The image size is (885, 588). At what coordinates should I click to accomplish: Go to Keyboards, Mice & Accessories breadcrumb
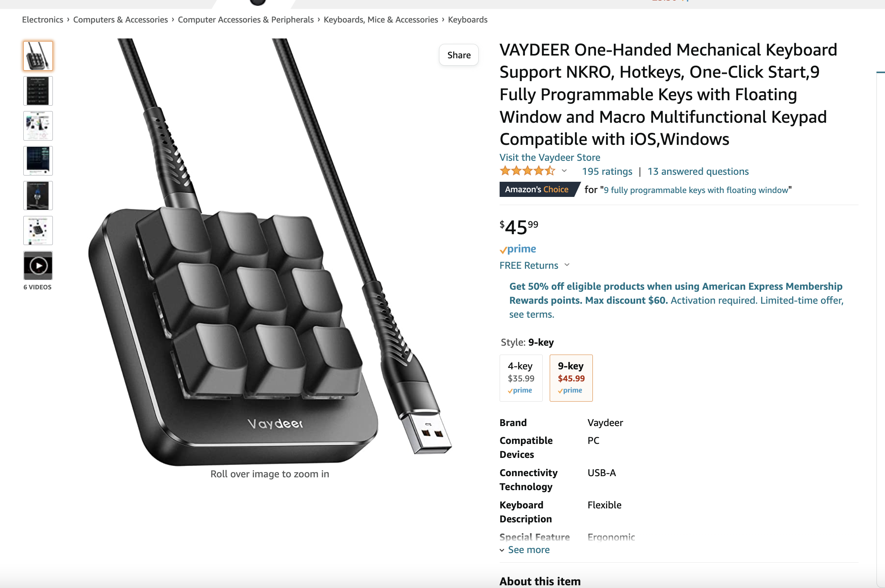pos(381,20)
